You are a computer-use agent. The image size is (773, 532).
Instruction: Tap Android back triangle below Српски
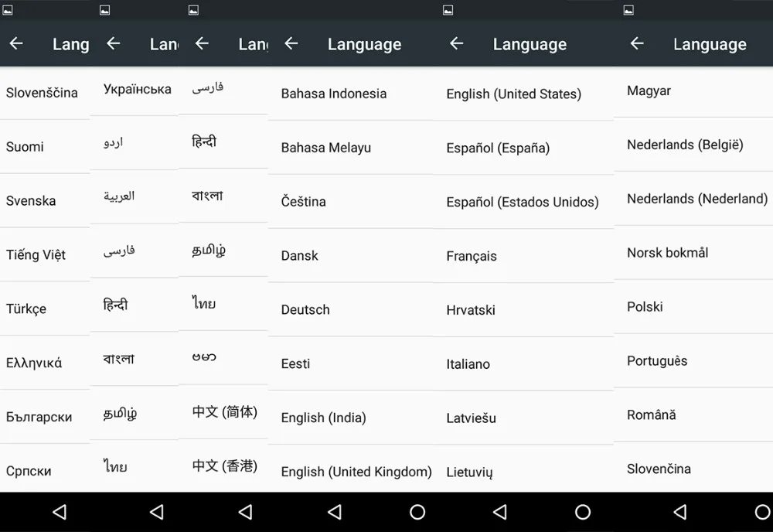click(60, 512)
